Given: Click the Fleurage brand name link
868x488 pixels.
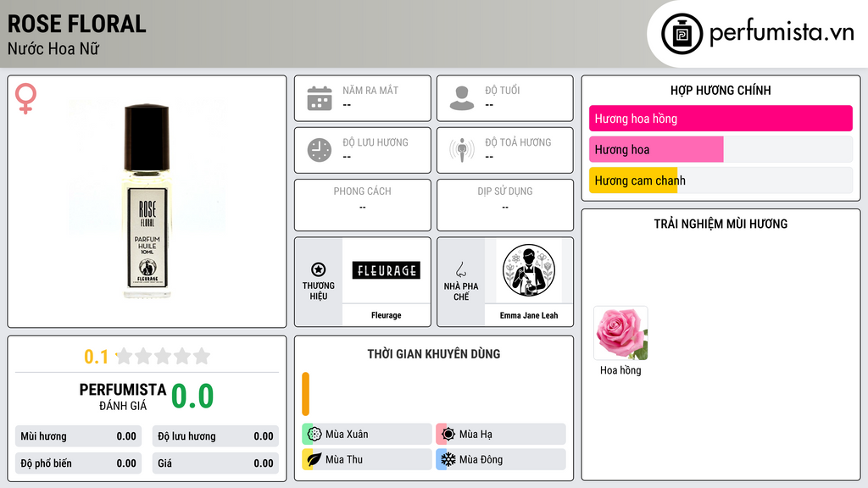Looking at the screenshot, I should pos(386,315).
